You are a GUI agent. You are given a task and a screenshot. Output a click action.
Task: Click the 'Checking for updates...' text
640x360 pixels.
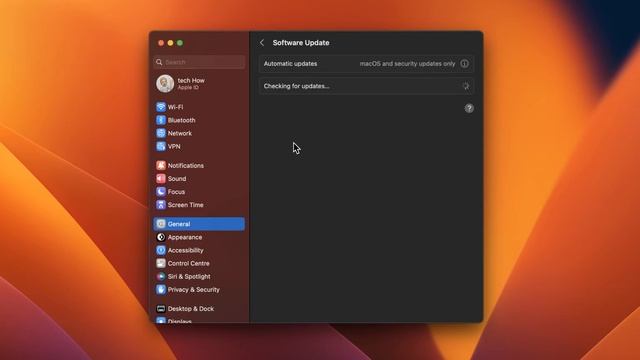[x=296, y=86]
